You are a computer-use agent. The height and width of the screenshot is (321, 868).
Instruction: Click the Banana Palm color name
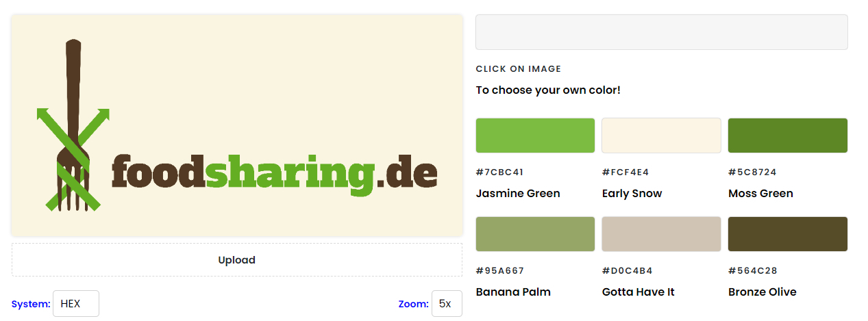click(x=513, y=292)
